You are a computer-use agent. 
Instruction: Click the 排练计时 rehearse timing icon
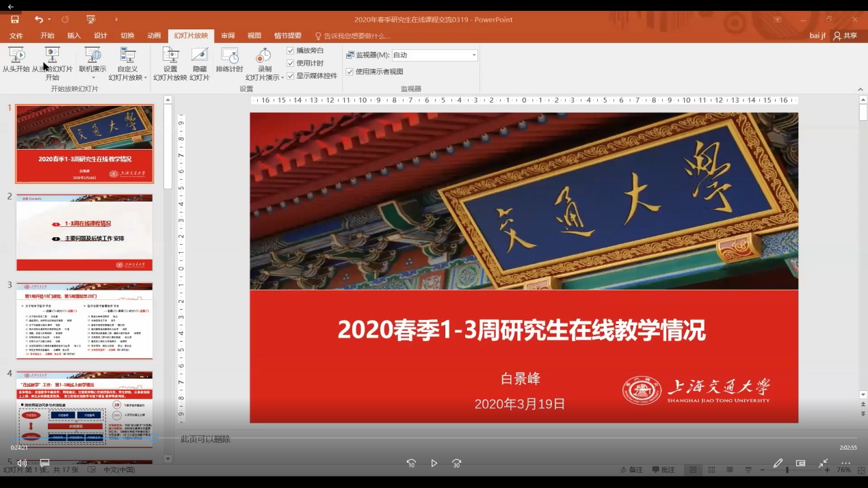[230, 56]
